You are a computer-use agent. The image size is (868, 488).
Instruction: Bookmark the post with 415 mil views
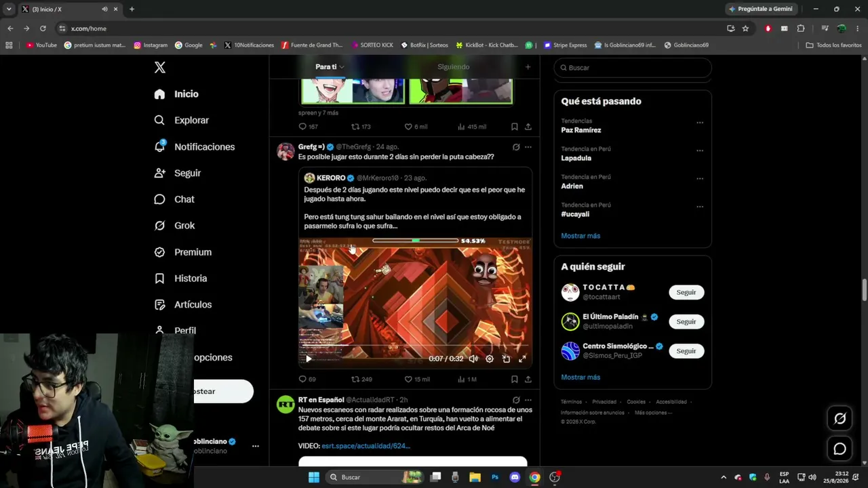point(515,127)
